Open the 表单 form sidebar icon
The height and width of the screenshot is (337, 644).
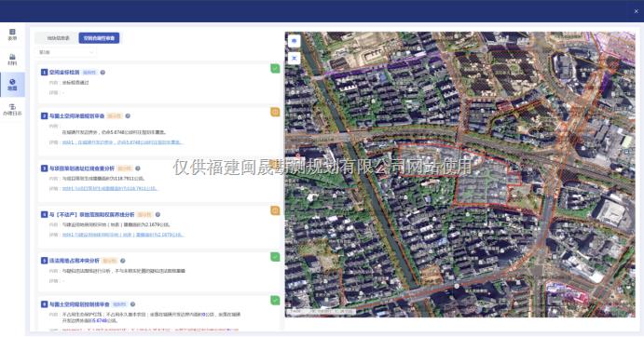coord(12,34)
